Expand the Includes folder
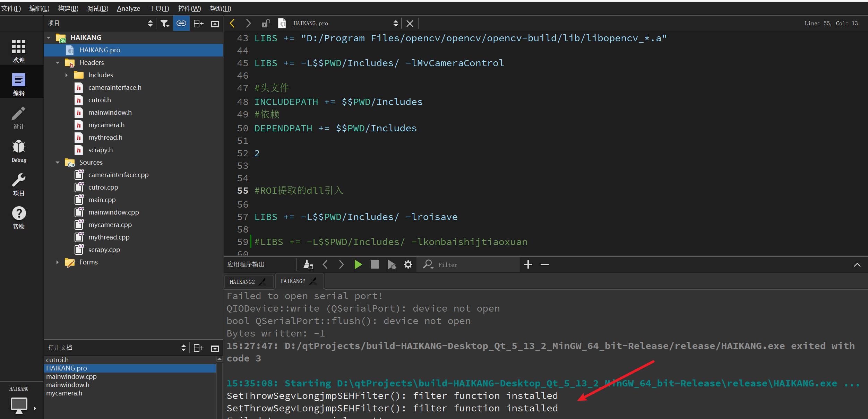Image resolution: width=868 pixels, height=419 pixels. [x=66, y=75]
